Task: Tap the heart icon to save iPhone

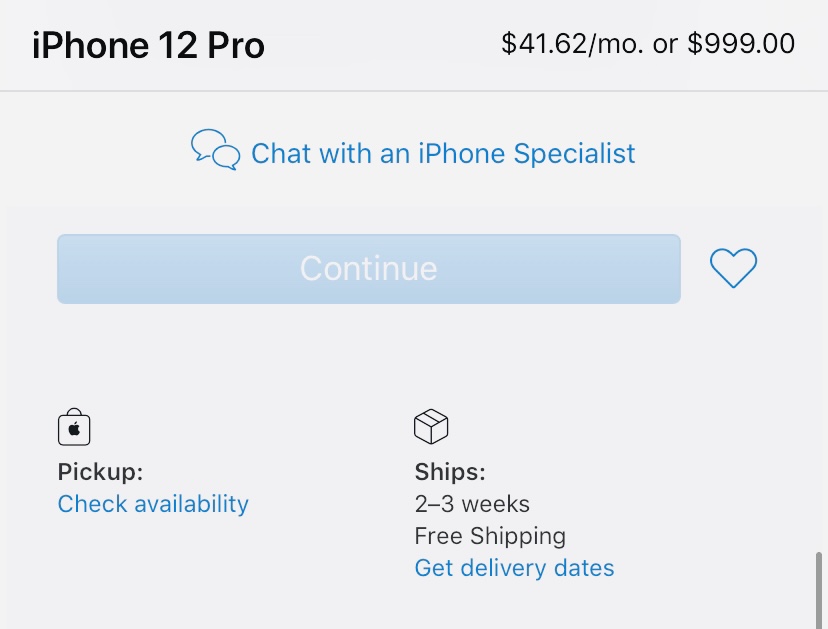Action: 733,268
